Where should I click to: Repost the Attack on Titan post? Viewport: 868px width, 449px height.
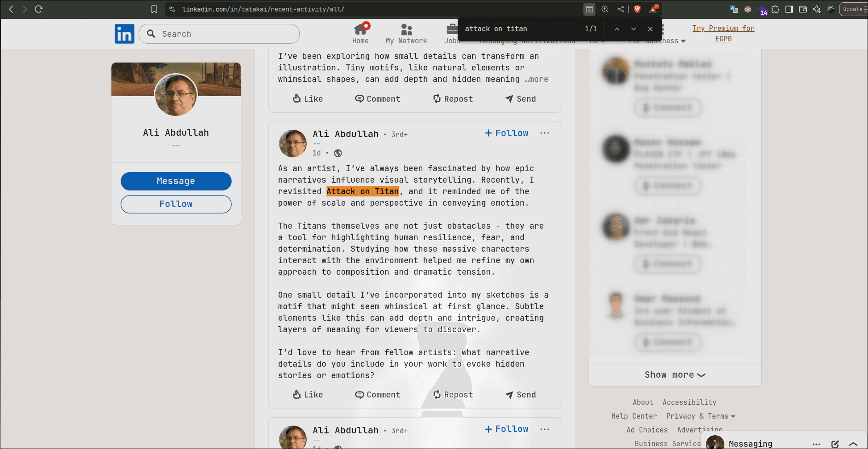pyautogui.click(x=452, y=394)
